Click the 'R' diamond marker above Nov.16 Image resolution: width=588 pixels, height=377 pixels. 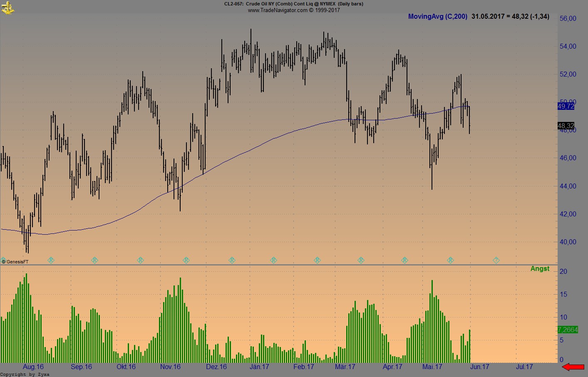point(186,260)
